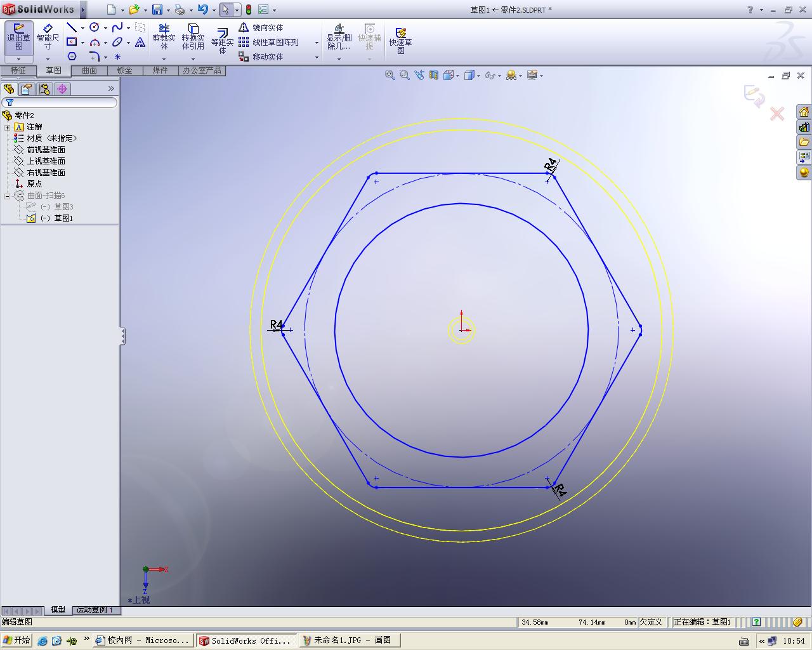Select the Line sketch tool

click(72, 27)
